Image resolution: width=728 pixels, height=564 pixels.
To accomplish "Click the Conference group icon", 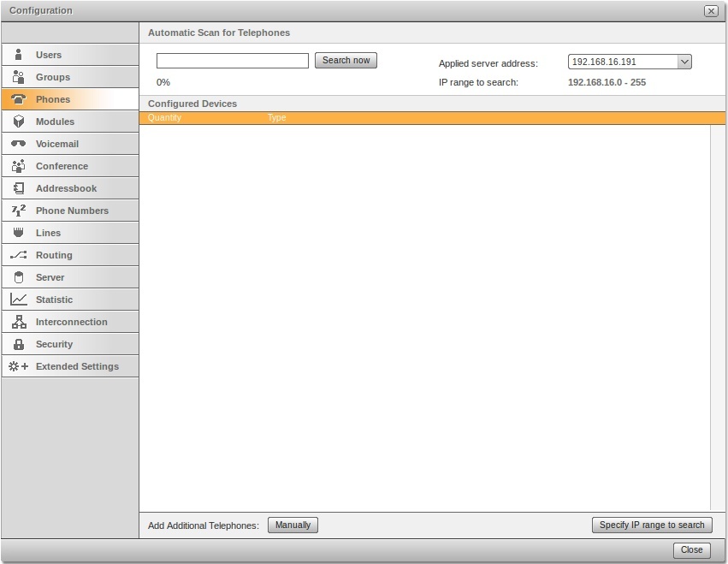I will (x=18, y=166).
